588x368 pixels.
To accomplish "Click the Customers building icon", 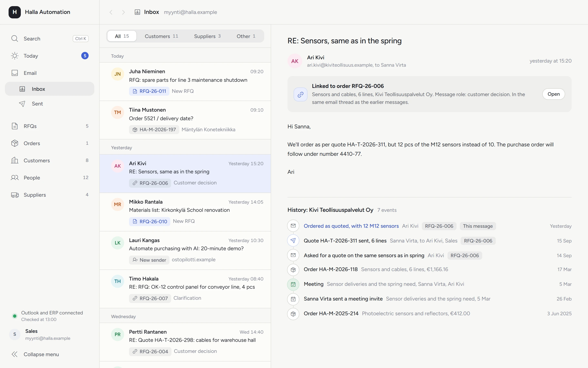I will pyautogui.click(x=14, y=160).
